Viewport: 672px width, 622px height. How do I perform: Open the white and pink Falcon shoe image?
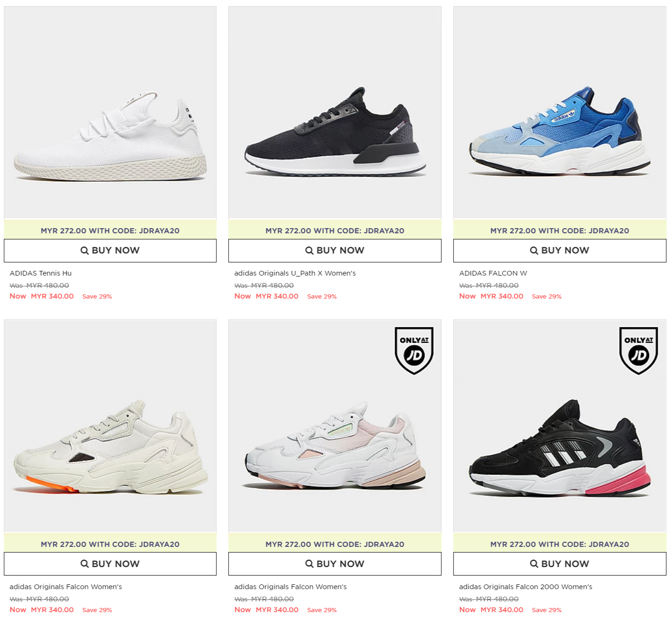coord(335,426)
